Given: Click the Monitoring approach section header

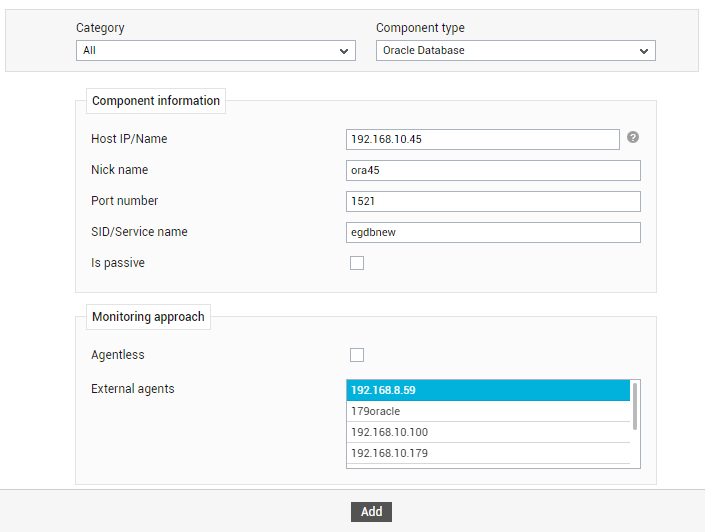Looking at the screenshot, I should [x=148, y=317].
